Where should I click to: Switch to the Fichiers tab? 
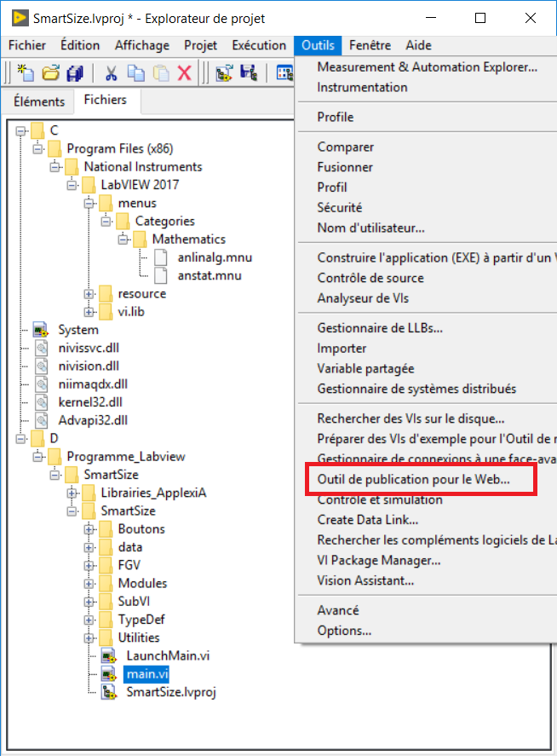(x=105, y=100)
